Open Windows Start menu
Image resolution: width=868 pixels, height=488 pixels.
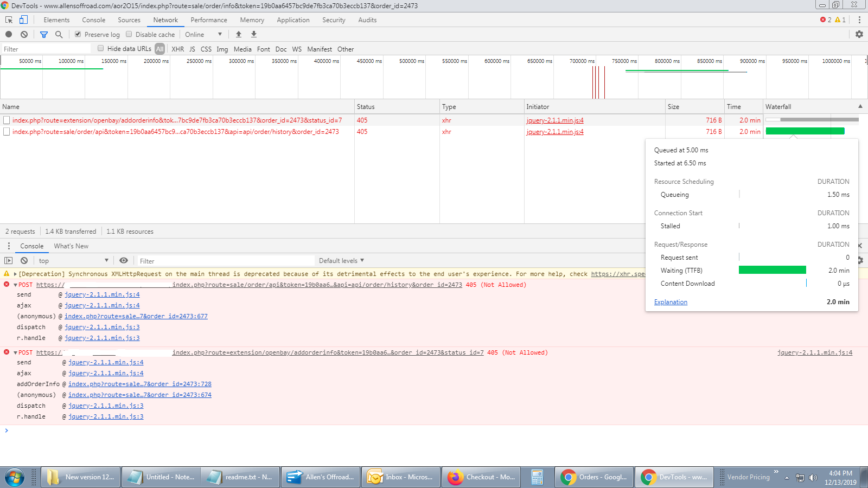click(x=15, y=477)
